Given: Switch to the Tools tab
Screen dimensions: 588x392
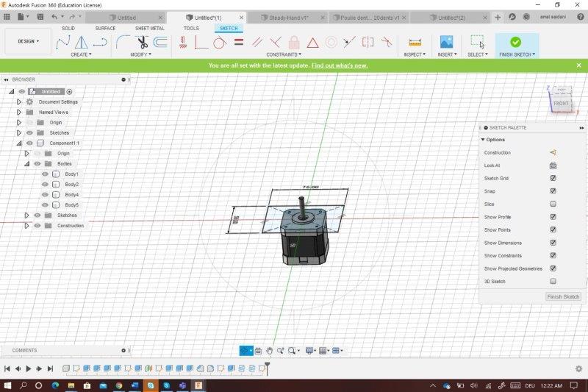Looking at the screenshot, I should (x=191, y=28).
